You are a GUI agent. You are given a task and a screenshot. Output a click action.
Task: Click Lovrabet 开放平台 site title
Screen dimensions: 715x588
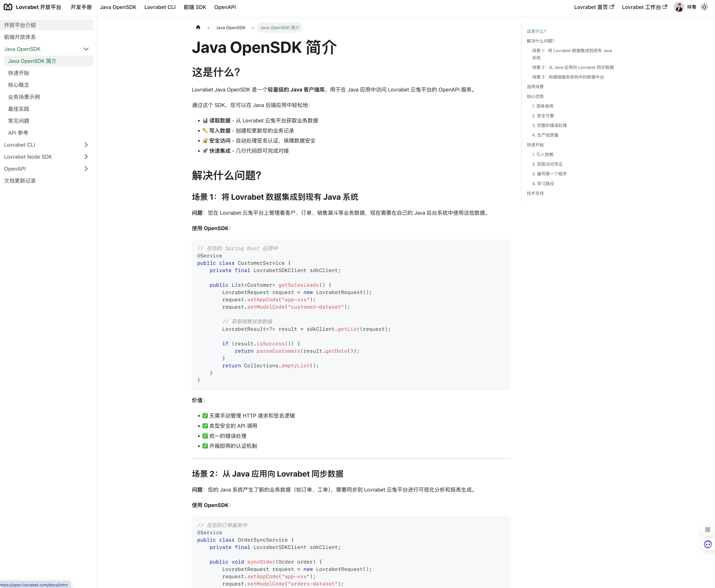click(x=39, y=7)
